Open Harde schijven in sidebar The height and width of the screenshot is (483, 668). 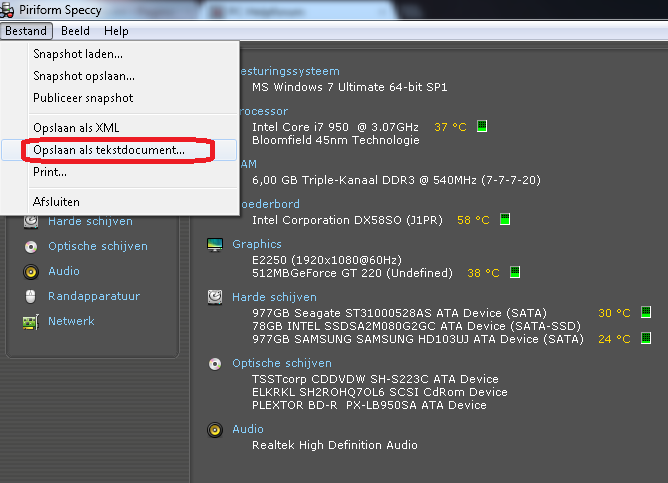coord(90,221)
